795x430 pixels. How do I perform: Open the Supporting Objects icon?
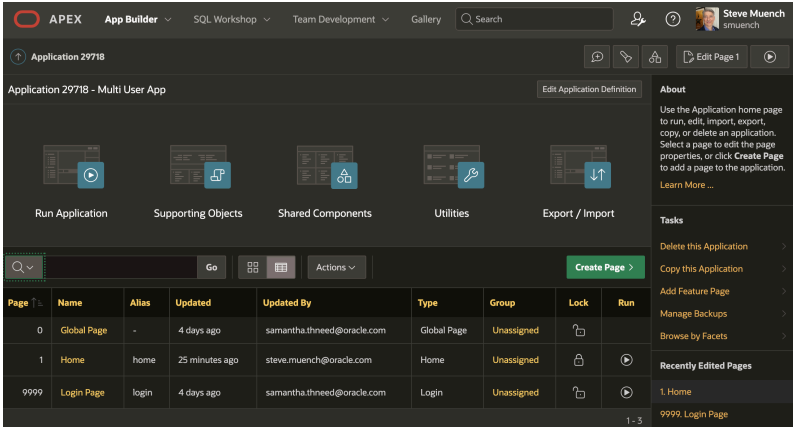tap(200, 167)
